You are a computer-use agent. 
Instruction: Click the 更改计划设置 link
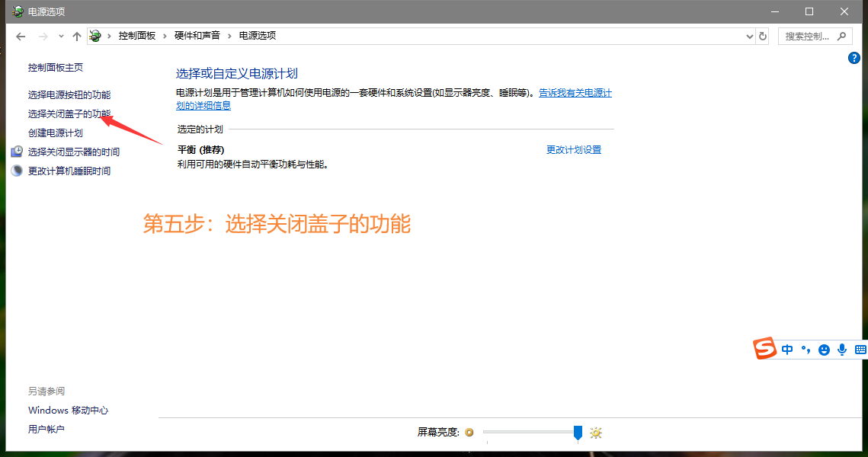(x=573, y=150)
